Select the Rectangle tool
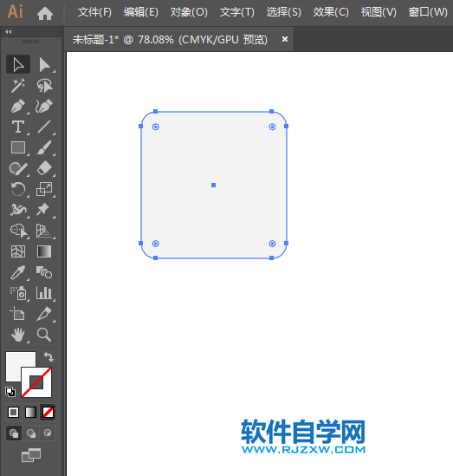 [18, 148]
